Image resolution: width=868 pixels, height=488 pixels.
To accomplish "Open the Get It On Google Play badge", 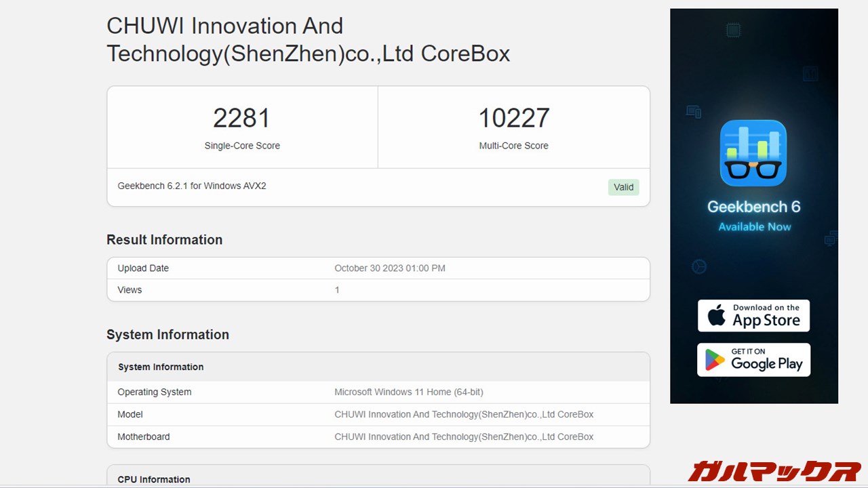I will click(753, 359).
